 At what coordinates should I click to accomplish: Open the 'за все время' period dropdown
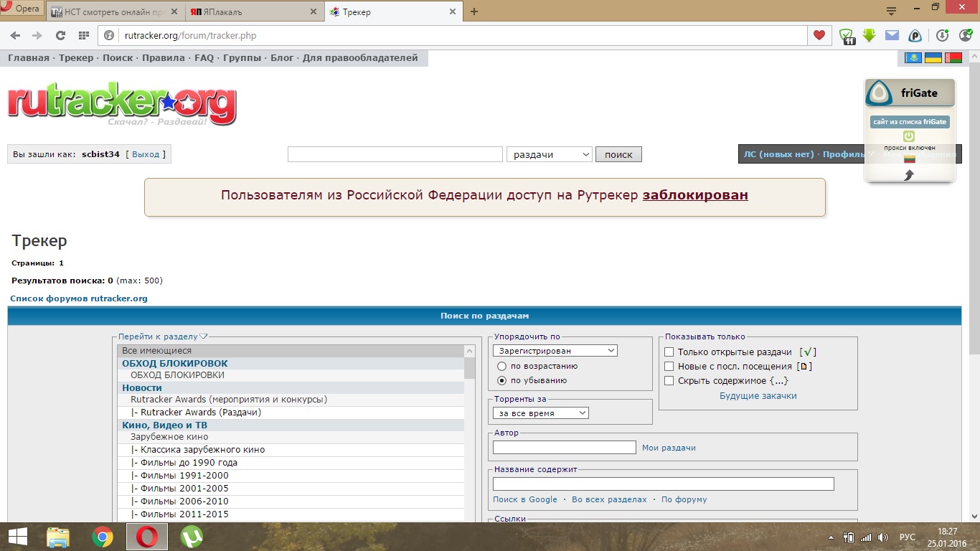click(541, 413)
